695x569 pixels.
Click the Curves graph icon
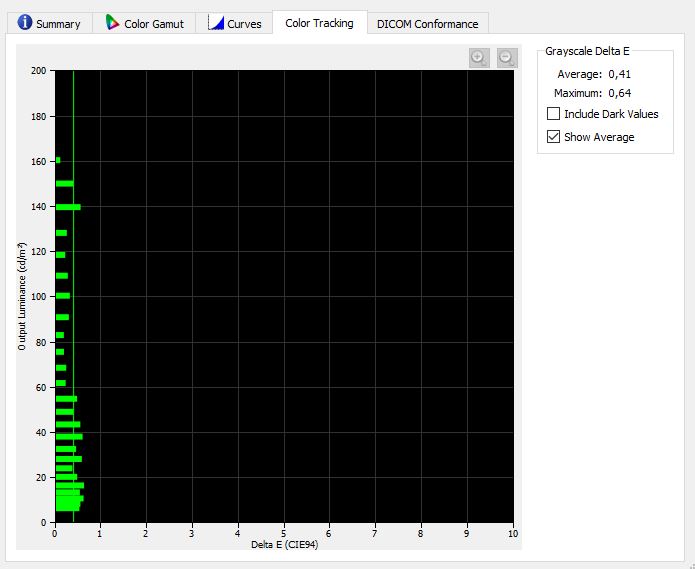(x=216, y=22)
